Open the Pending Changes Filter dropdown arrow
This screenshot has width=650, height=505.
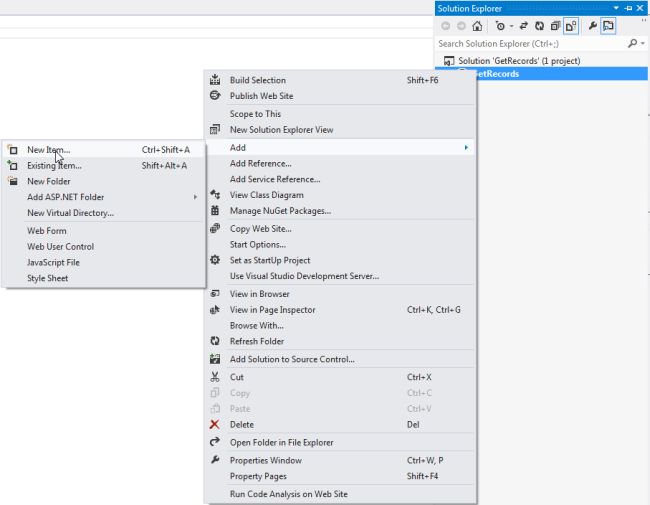512,26
